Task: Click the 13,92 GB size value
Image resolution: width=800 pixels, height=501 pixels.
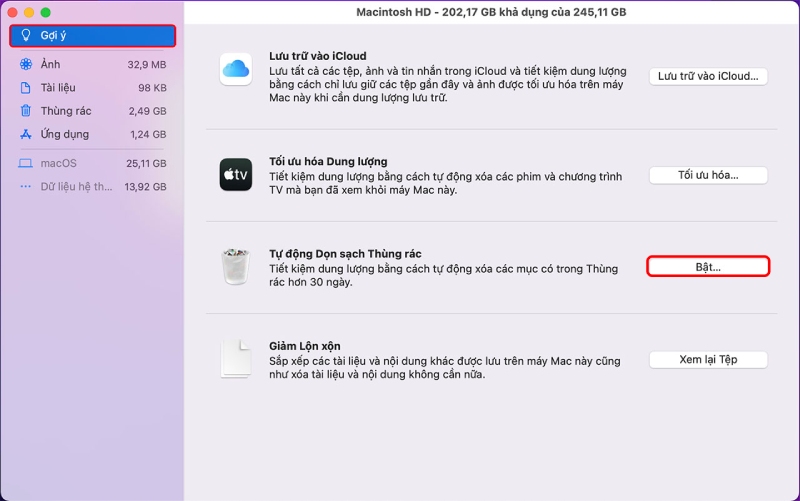Action: [145, 187]
